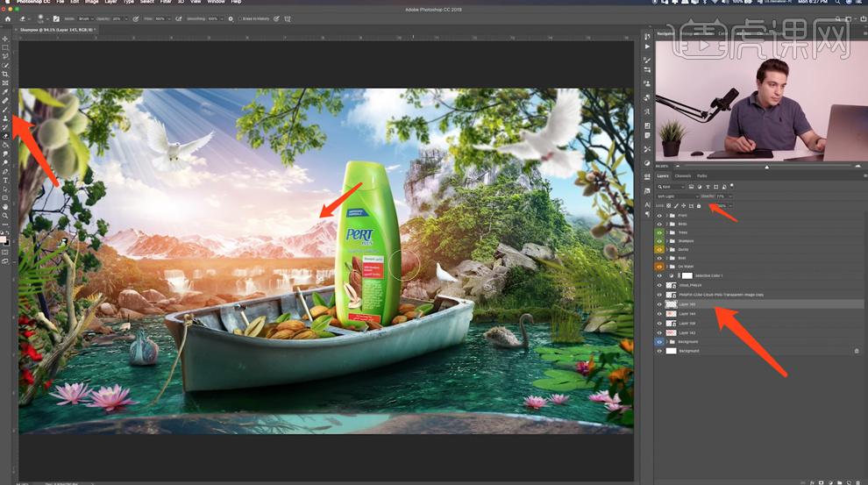
Task: Select the Layer 144 row
Action: 759,314
